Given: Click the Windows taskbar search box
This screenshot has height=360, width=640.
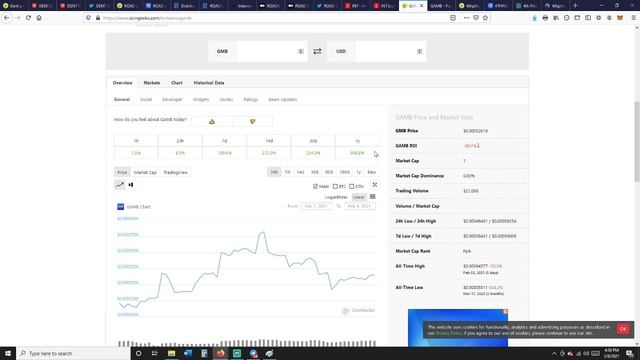Looking at the screenshot, I should pyautogui.click(x=73, y=353).
